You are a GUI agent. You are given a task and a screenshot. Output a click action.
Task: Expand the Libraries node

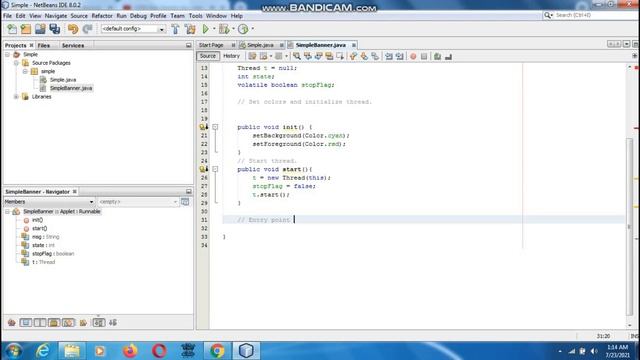[x=16, y=97]
